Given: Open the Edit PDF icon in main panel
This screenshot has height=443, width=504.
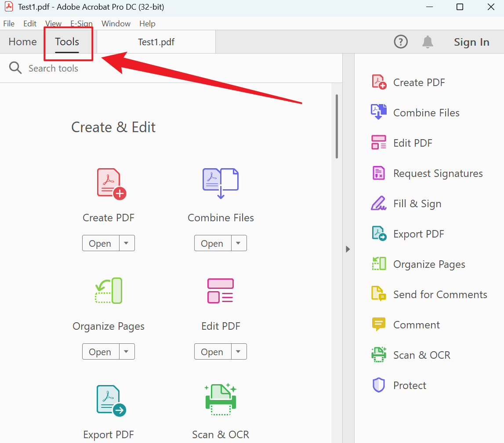Looking at the screenshot, I should point(220,291).
